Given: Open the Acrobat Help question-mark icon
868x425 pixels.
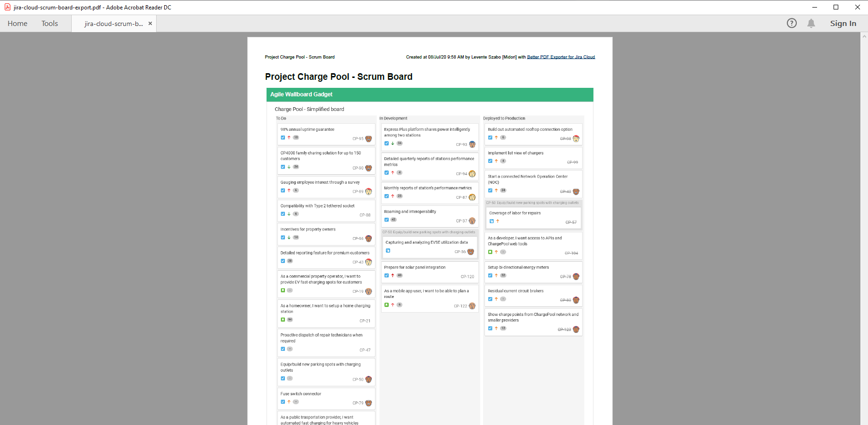Looking at the screenshot, I should (x=792, y=23).
